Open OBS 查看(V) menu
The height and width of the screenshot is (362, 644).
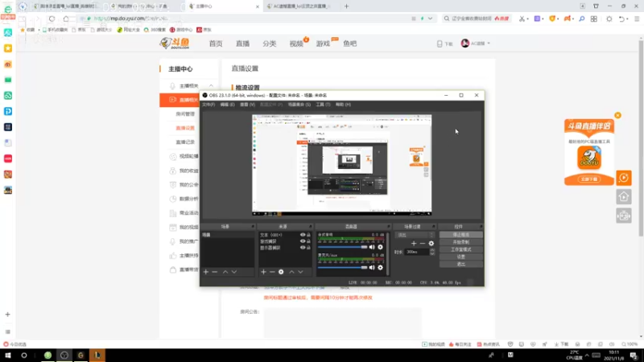pos(247,105)
